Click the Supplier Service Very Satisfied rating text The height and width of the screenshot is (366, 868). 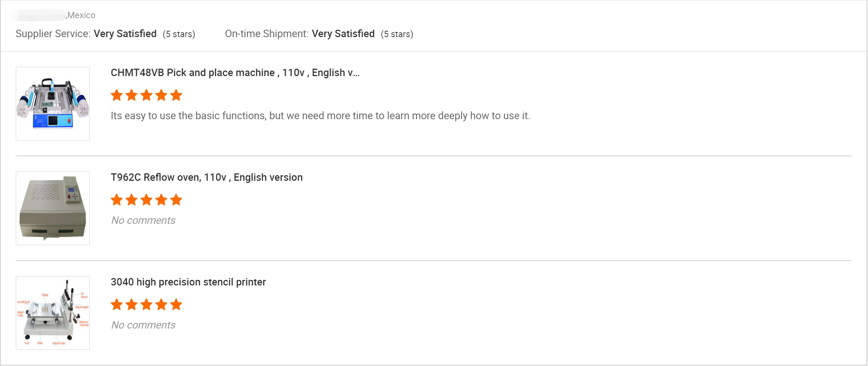pyautogui.click(x=125, y=34)
